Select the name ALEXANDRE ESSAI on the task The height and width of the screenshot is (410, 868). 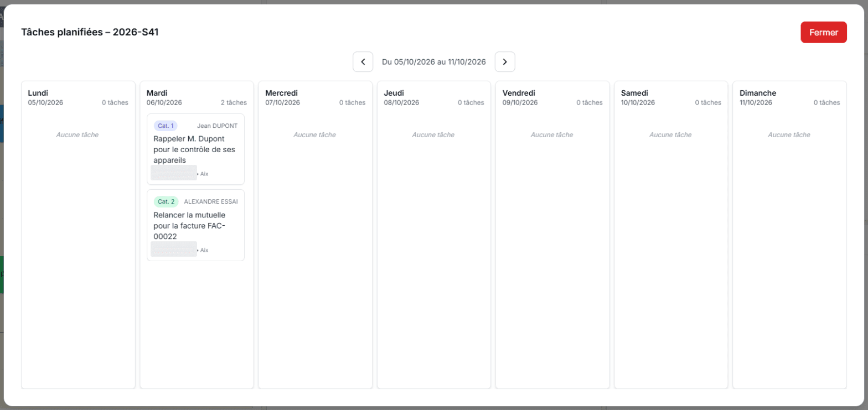[x=210, y=201]
